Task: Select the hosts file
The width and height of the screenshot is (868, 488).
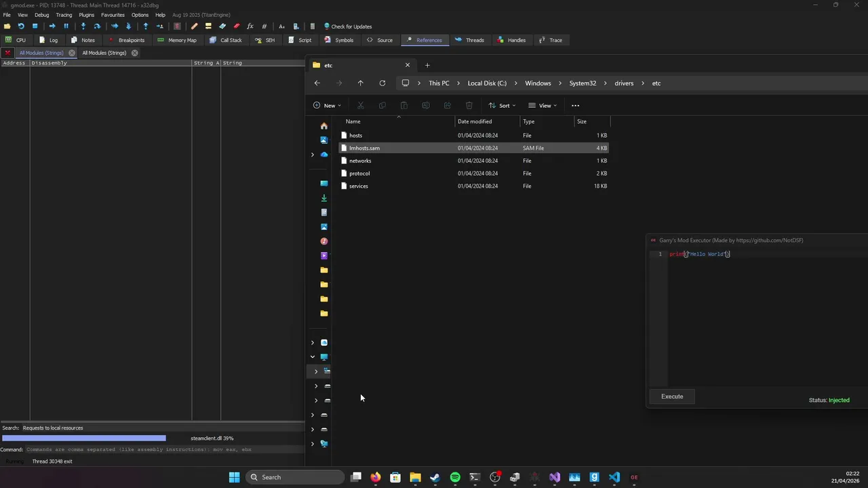Action: (x=473, y=136)
